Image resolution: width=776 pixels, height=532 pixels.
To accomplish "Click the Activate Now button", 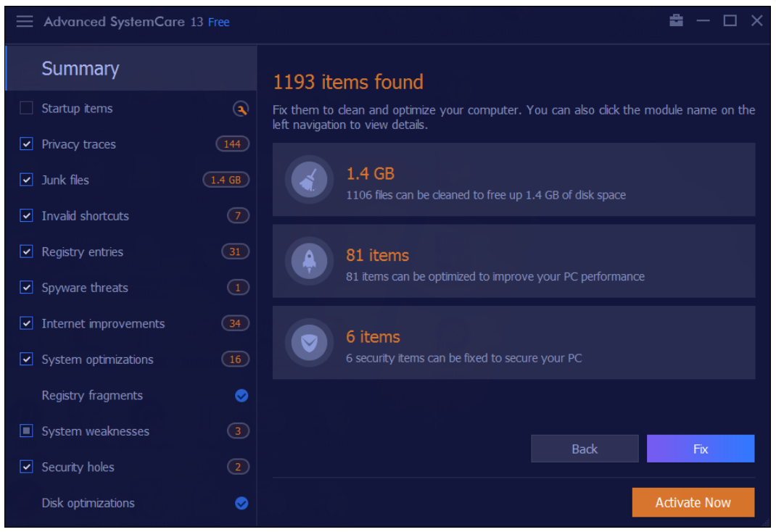I will pos(693,502).
